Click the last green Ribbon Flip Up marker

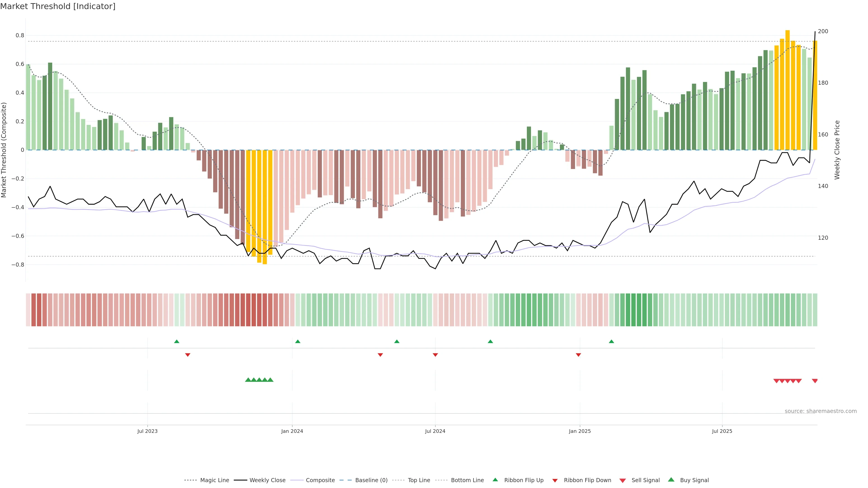click(611, 342)
